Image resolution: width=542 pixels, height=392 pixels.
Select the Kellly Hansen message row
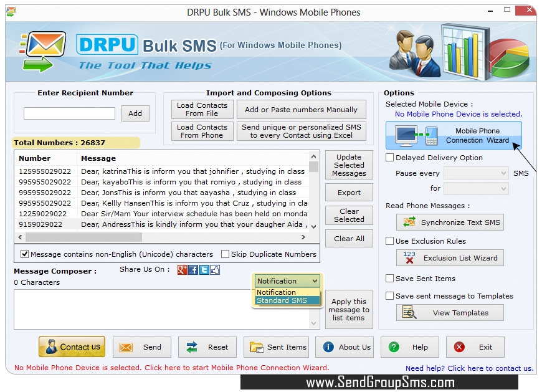pos(162,203)
